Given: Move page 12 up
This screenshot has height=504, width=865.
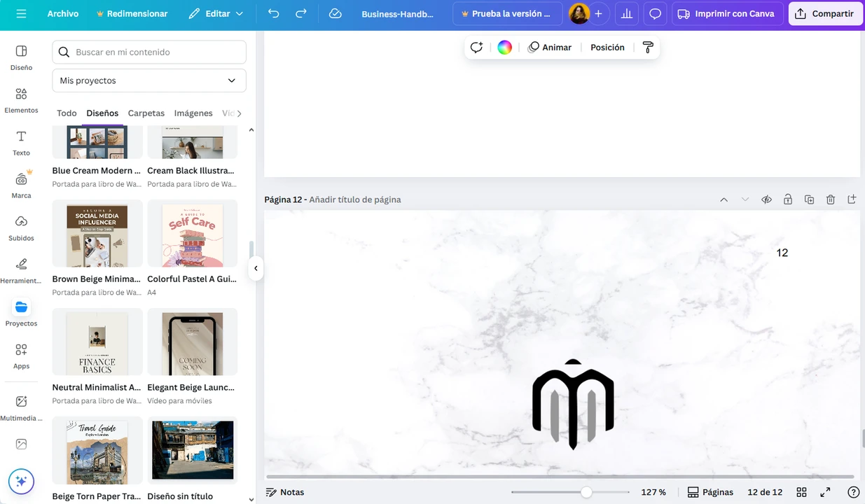Looking at the screenshot, I should coord(724,199).
